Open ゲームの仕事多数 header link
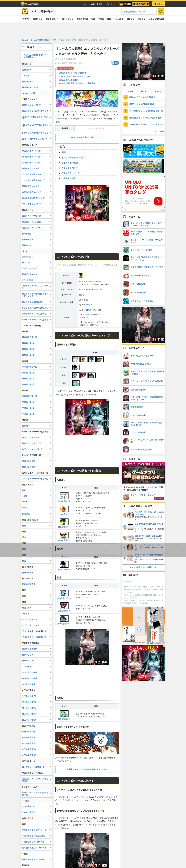 click(93, 4)
